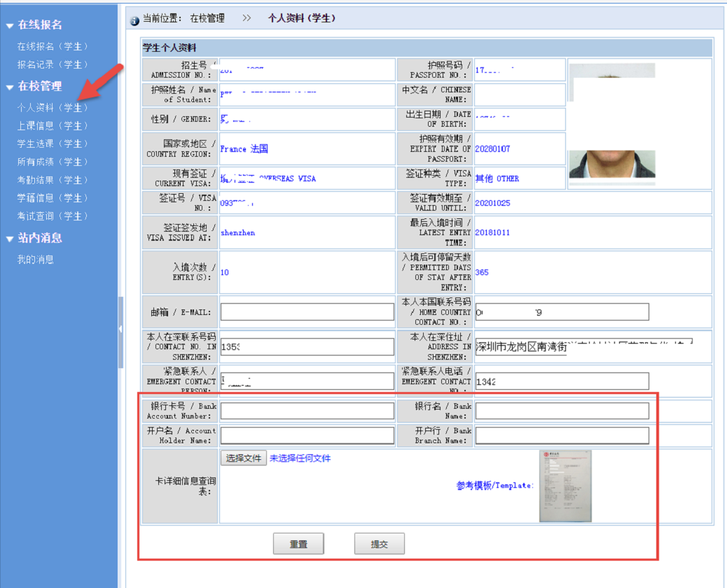Screen dimensions: 727x588
Task: Open the bank card template thumbnail
Action: click(565, 486)
